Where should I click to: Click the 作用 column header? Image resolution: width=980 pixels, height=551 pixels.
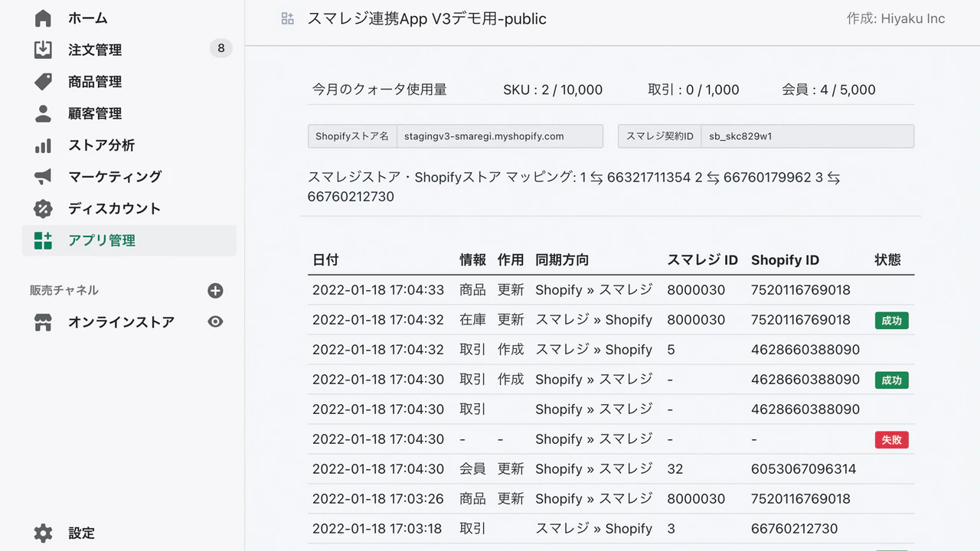pyautogui.click(x=511, y=260)
